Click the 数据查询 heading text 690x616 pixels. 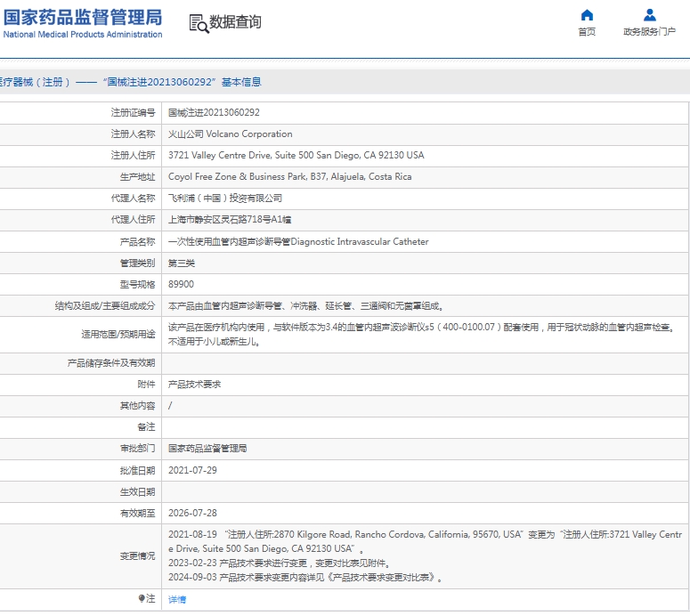(x=235, y=21)
